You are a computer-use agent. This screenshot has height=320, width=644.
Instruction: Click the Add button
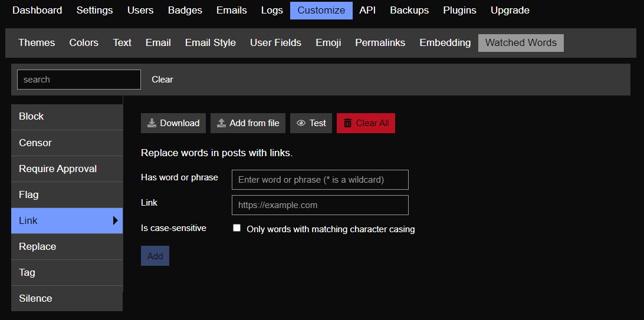(x=155, y=256)
